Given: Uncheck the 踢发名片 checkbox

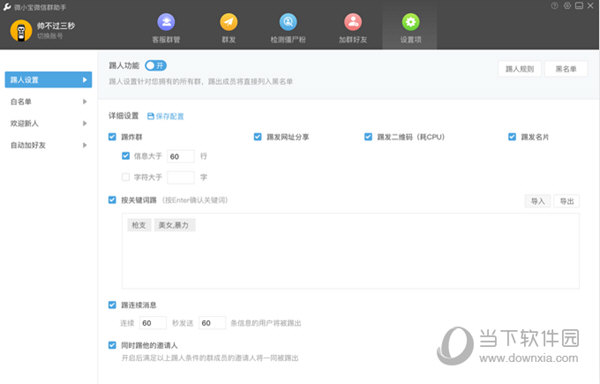Looking at the screenshot, I should click(512, 137).
